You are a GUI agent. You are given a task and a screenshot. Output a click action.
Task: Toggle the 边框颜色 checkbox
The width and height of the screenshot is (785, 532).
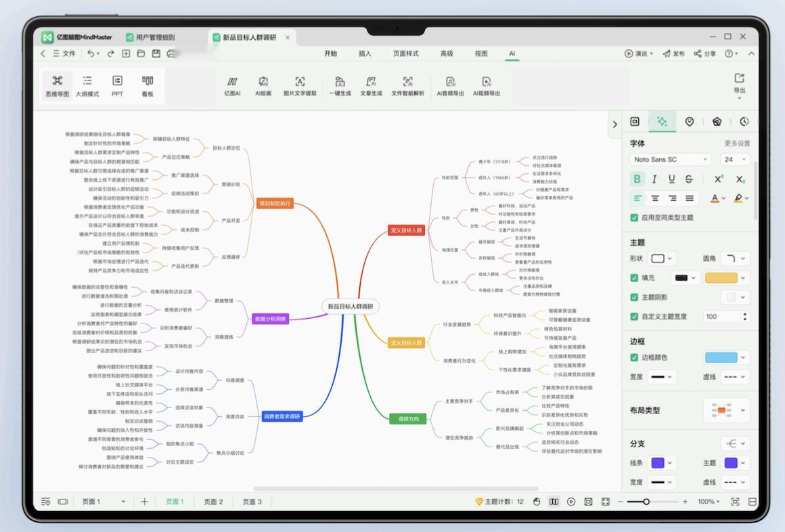(634, 357)
